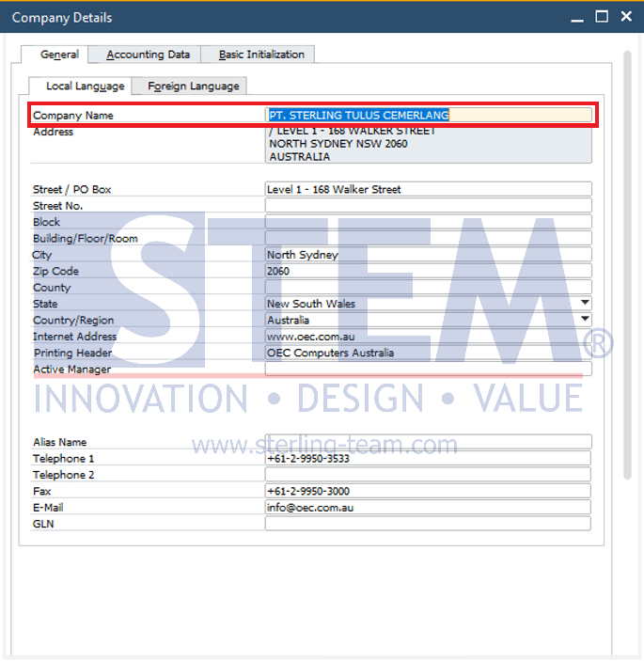Image resolution: width=644 pixels, height=661 pixels.
Task: Click the Telephone 2 field
Action: pyautogui.click(x=428, y=475)
